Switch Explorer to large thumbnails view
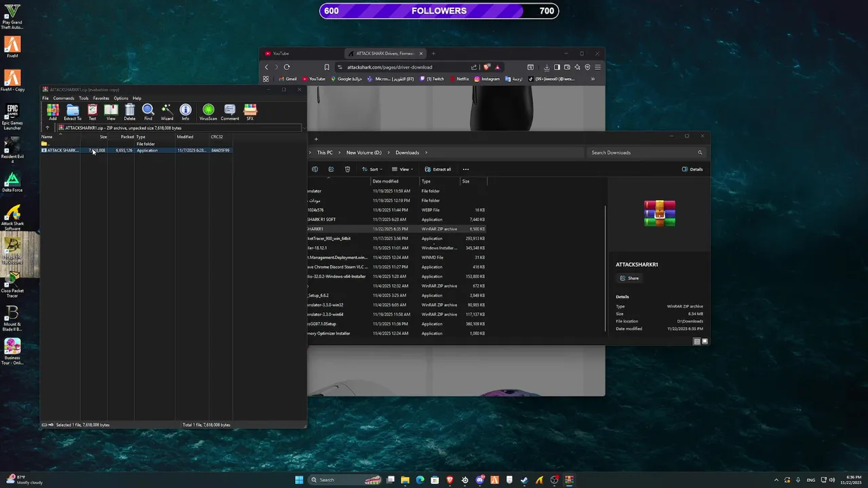 [705, 342]
